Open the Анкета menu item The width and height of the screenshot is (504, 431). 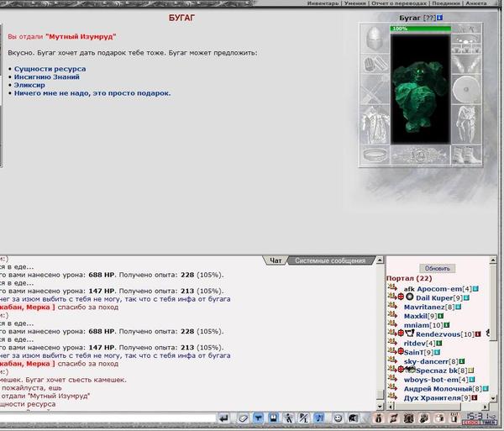[476, 3]
